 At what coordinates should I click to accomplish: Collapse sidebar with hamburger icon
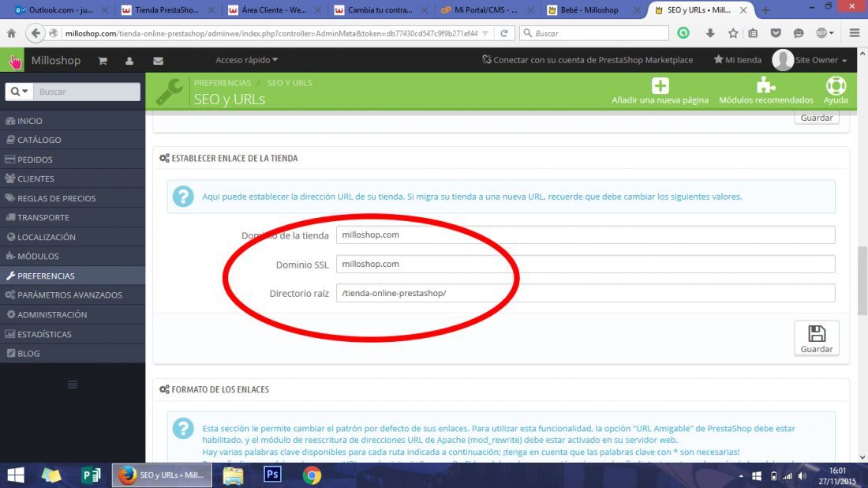click(73, 385)
